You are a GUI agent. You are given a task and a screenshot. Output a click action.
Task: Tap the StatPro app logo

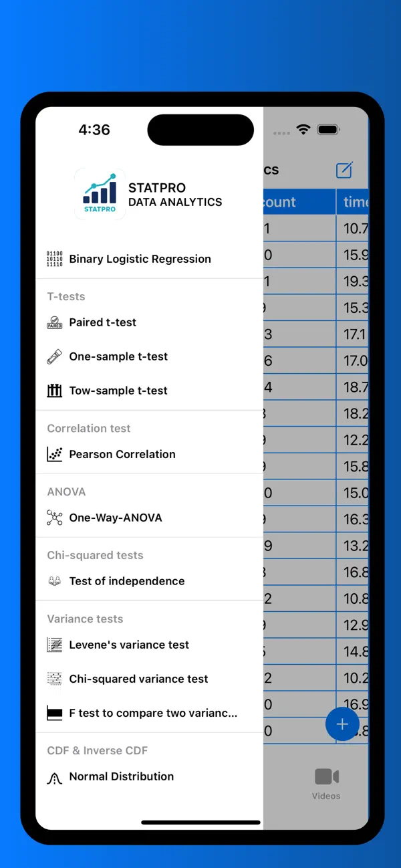pos(100,194)
